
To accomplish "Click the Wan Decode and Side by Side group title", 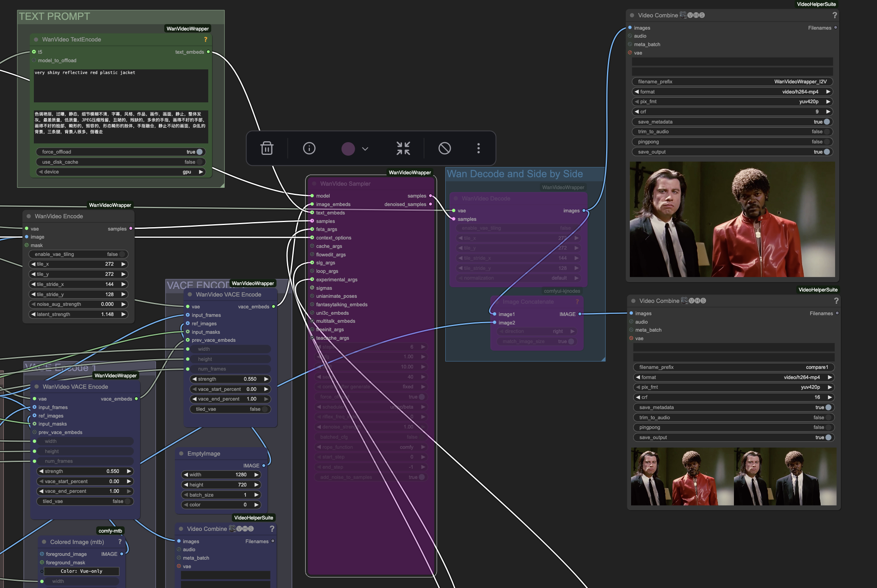I will [515, 174].
